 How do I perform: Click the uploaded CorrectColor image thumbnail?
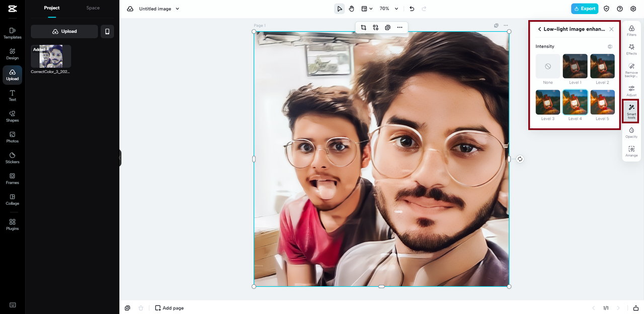click(x=51, y=56)
